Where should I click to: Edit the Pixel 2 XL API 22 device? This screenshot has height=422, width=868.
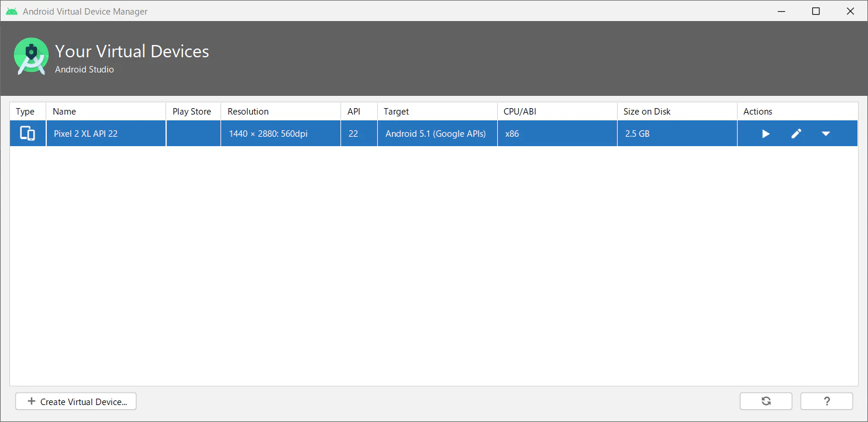[796, 134]
